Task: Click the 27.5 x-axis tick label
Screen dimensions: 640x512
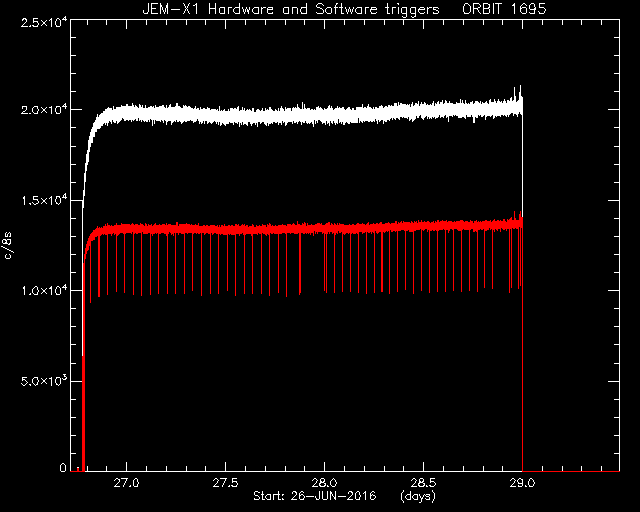Action: [225, 483]
